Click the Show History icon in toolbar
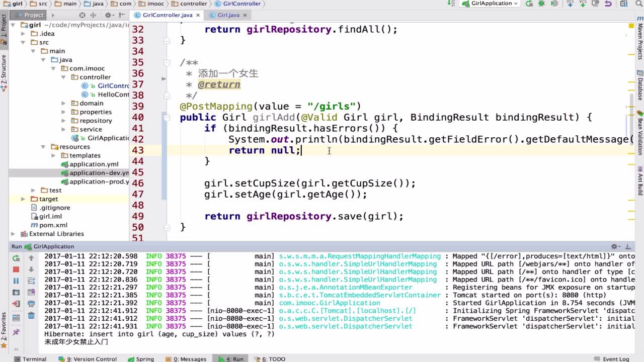 [x=595, y=4]
